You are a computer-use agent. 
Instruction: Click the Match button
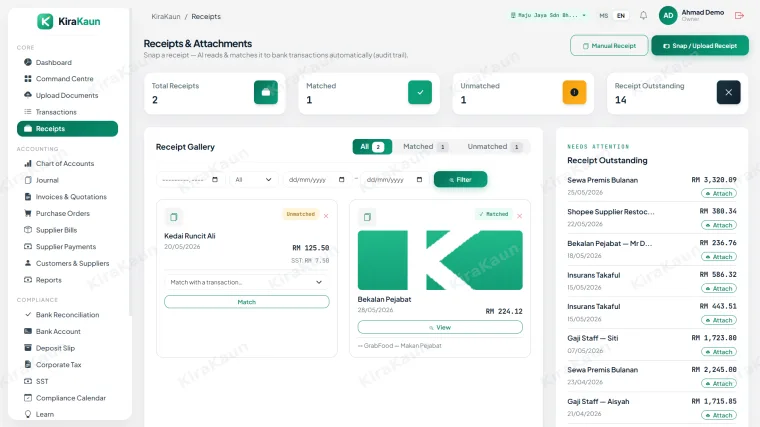247,302
